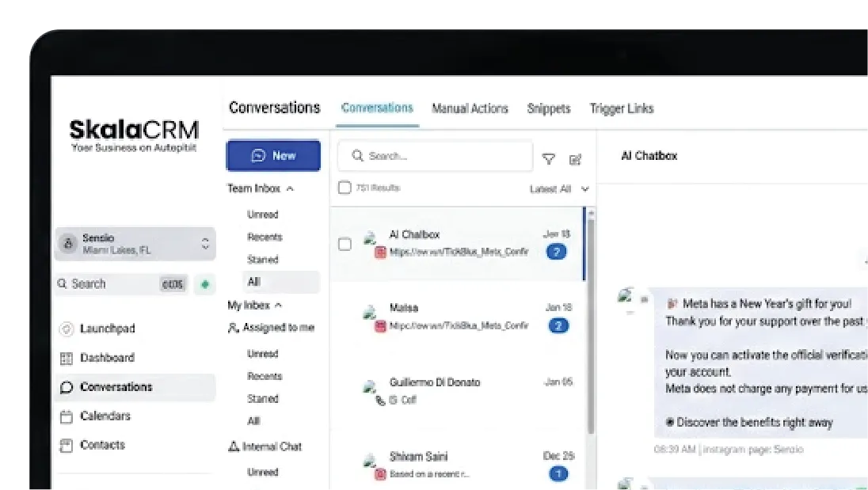
Task: Click the Sensio account avatar icon
Action: (68, 243)
